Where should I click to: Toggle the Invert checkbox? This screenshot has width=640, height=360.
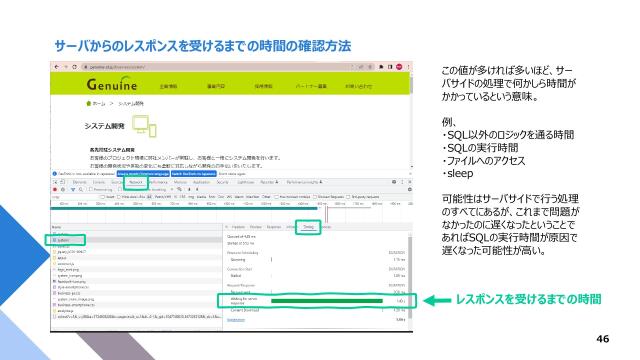tap(102, 197)
